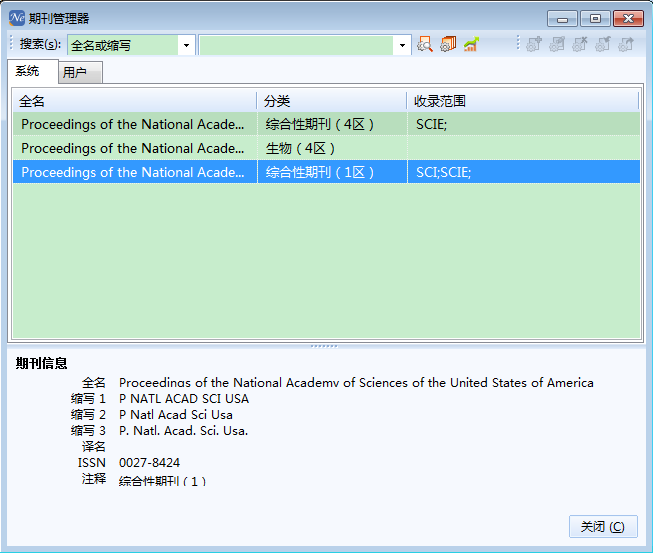This screenshot has width=653, height=553.
Task: Switch to the 系统 tab
Action: 28,72
